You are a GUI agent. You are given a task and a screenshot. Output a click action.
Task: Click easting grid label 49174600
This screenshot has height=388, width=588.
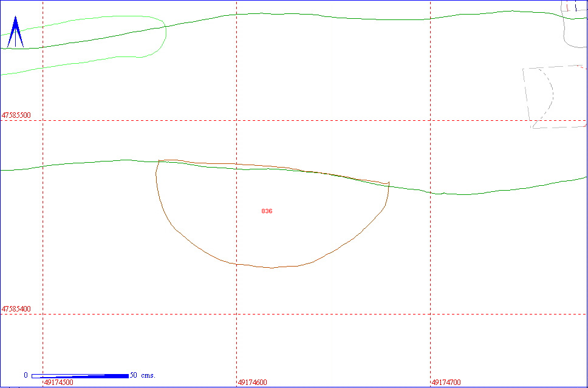pyautogui.click(x=253, y=383)
